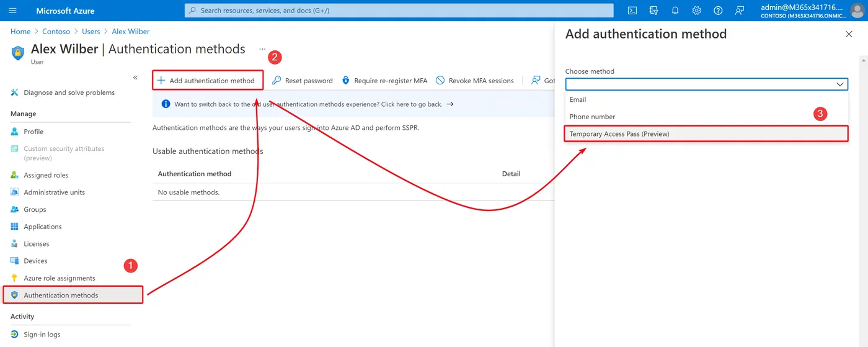Viewport: 868px width, 347px height.
Task: Click the switch back to old experience link
Action: click(314, 104)
